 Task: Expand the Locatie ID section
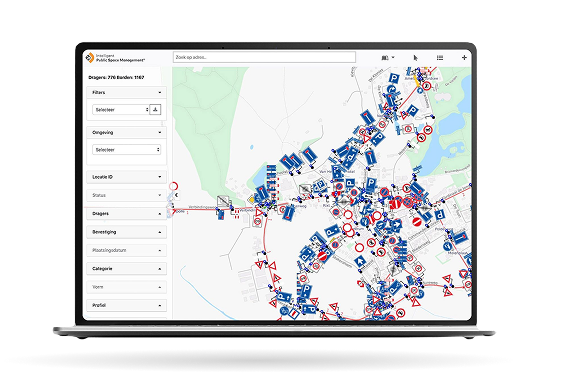(x=126, y=177)
